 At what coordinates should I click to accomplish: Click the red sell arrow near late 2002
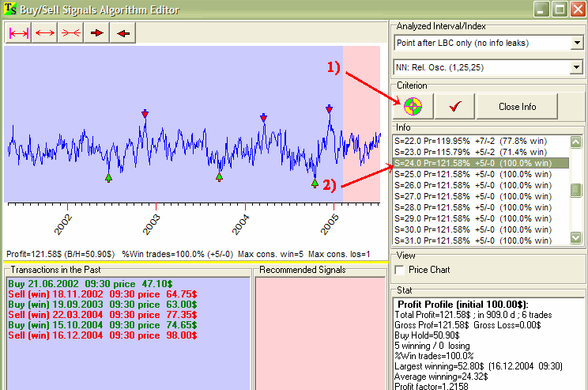(x=145, y=113)
